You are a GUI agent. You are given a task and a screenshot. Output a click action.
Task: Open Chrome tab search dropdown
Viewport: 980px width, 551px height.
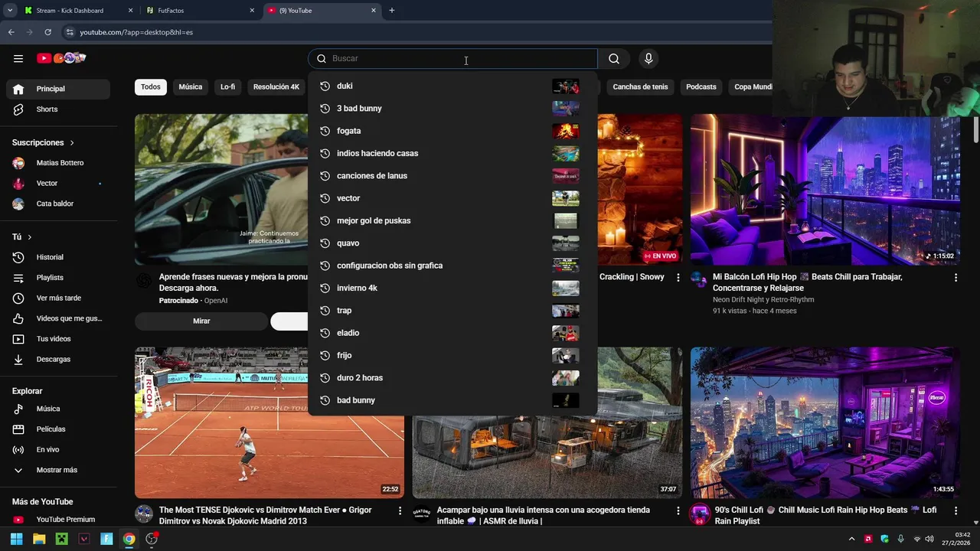coord(10,11)
